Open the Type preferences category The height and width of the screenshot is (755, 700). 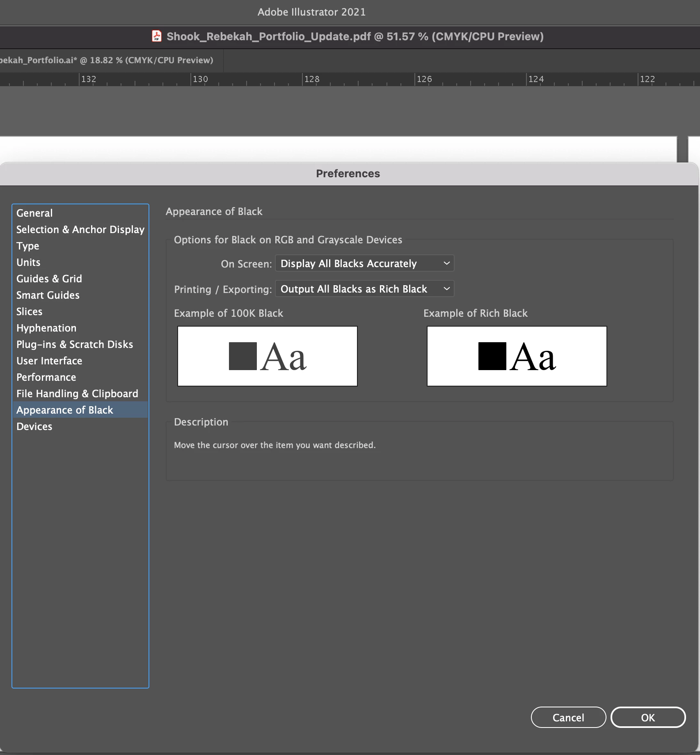coord(80,246)
